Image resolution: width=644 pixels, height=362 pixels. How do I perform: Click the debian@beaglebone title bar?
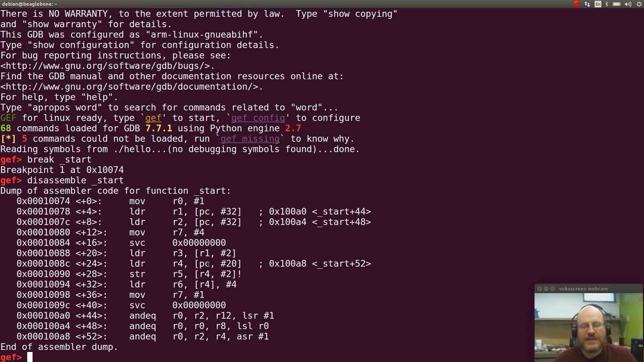coord(29,4)
